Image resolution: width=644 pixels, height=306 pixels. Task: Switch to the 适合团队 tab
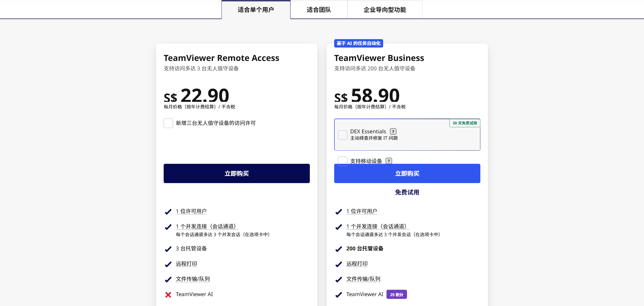pos(319,10)
